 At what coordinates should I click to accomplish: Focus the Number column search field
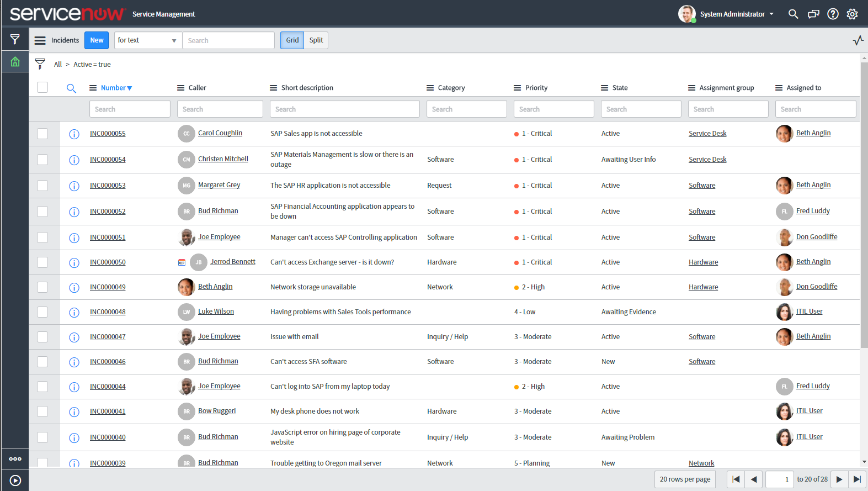tap(130, 109)
